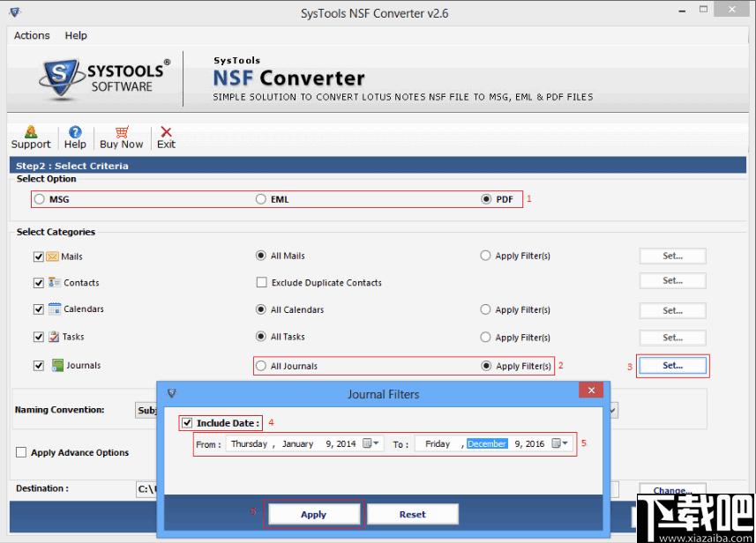
Task: Click the Calendars icon
Action: pos(55,309)
